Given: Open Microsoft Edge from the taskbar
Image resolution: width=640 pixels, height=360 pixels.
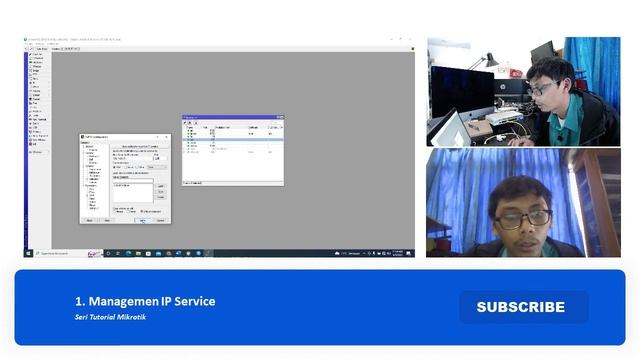Looking at the screenshot, I should (x=128, y=253).
